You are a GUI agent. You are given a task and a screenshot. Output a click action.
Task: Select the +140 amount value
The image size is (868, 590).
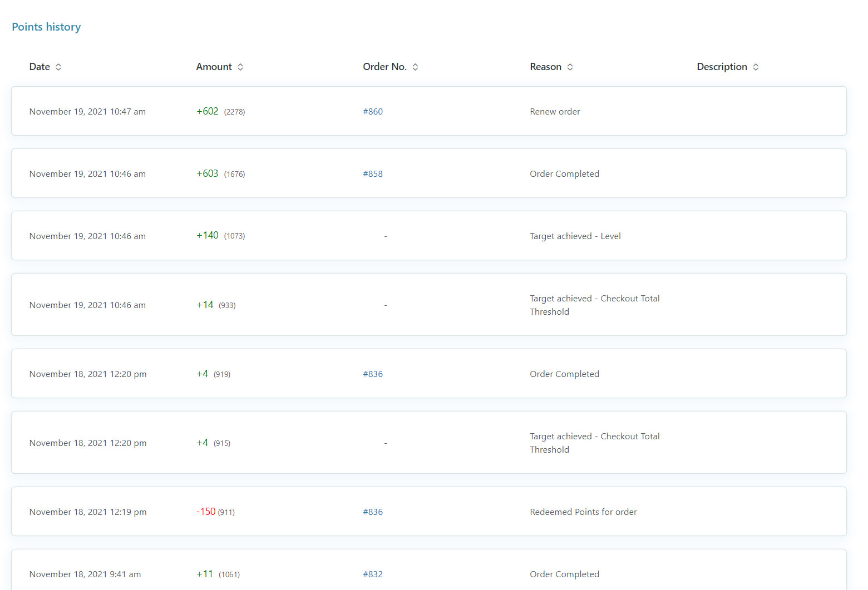207,235
